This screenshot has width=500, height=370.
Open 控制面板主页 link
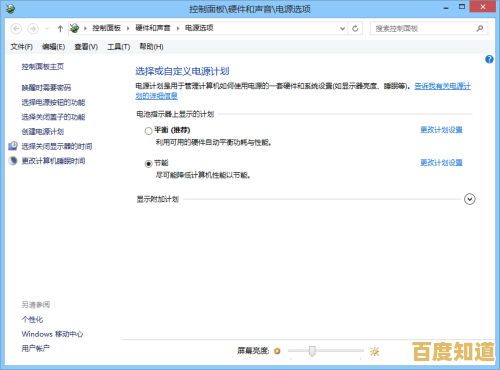43,67
